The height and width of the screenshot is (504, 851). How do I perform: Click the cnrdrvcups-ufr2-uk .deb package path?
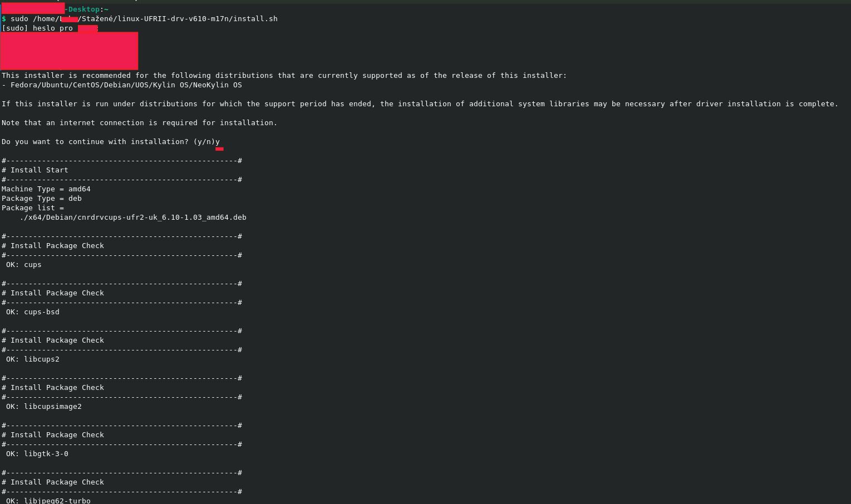coord(133,218)
